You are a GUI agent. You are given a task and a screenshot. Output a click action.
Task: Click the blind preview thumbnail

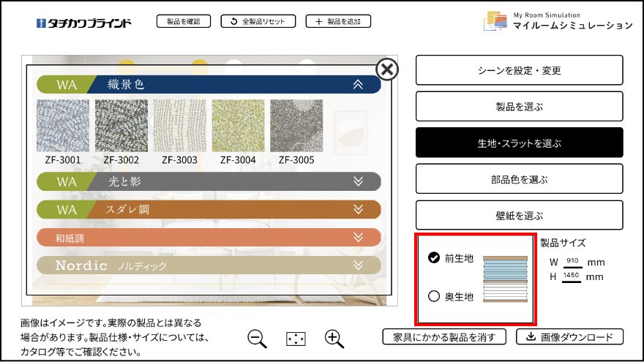point(505,279)
